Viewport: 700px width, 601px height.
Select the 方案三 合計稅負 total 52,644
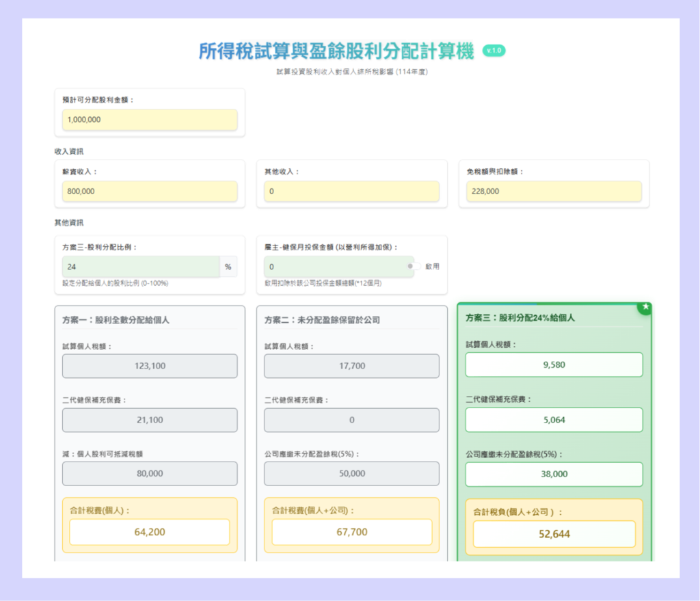click(x=554, y=534)
